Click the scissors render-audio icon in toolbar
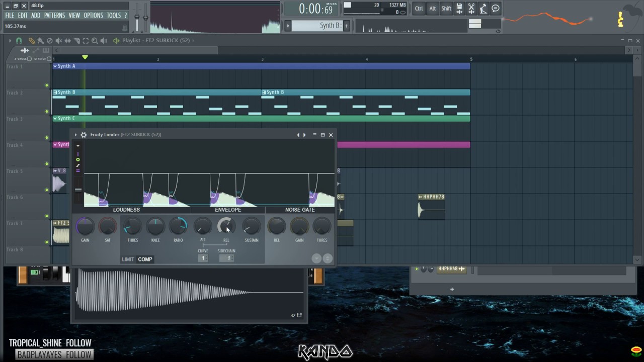 coord(471,9)
